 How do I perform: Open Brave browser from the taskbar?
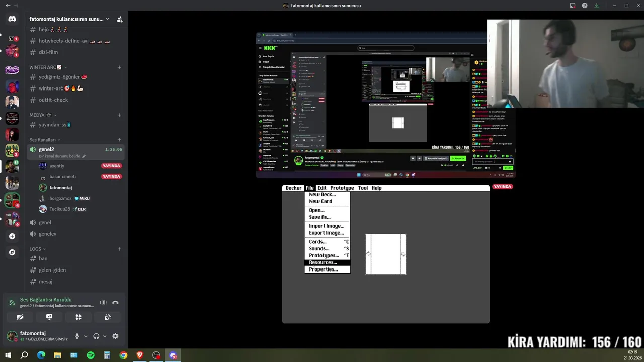point(140,355)
